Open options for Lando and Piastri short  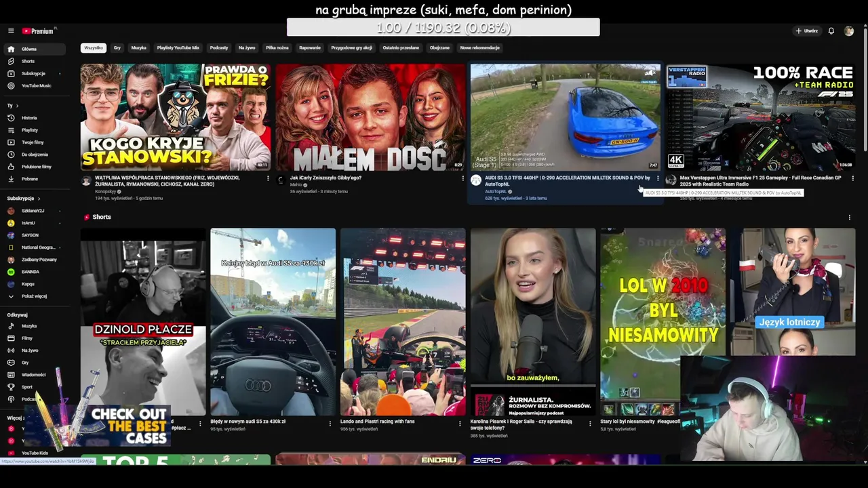pos(460,423)
